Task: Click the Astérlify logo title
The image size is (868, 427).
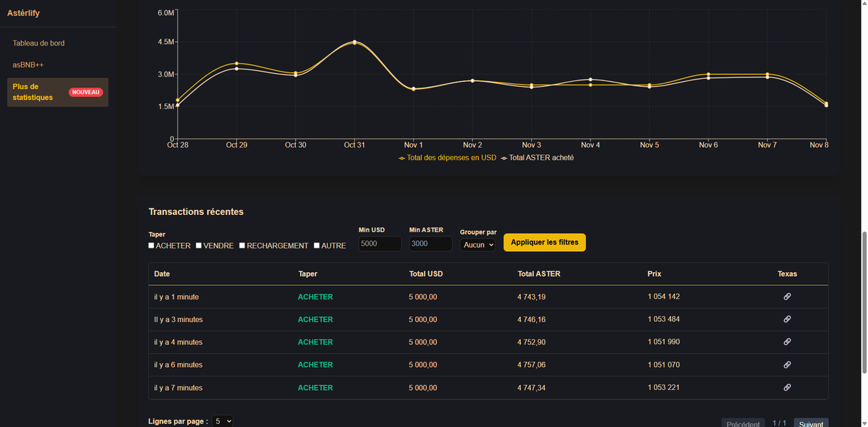Action: click(x=23, y=13)
